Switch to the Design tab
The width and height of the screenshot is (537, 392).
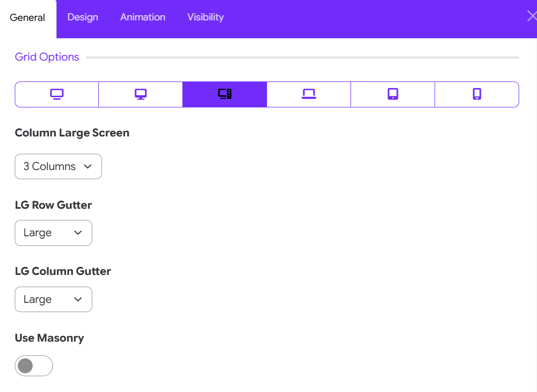[x=83, y=17]
